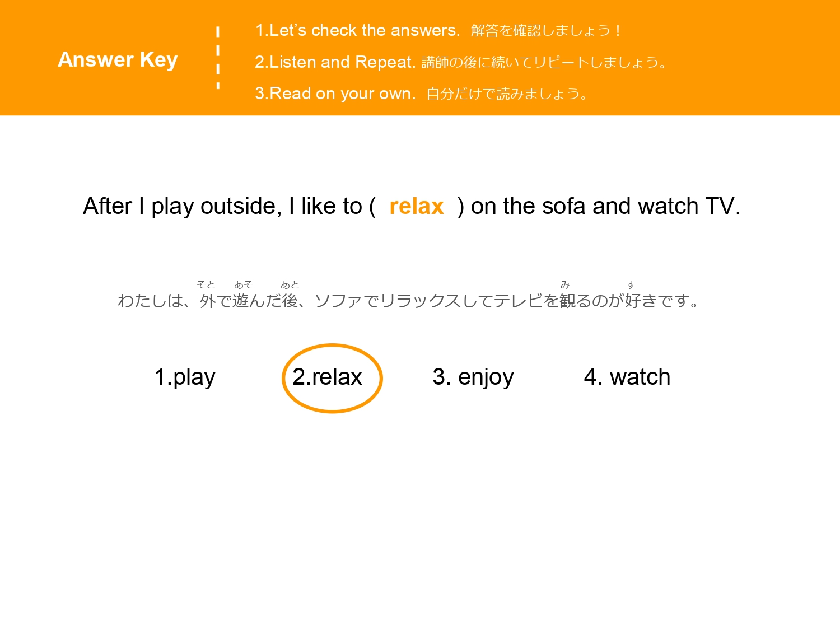
Task: Click the furigana す above 好
Action: click(x=631, y=285)
